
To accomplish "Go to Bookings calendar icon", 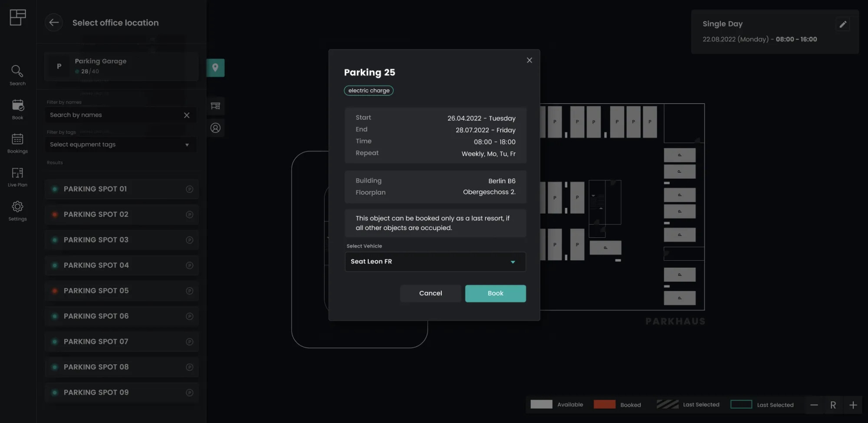I will click(17, 143).
